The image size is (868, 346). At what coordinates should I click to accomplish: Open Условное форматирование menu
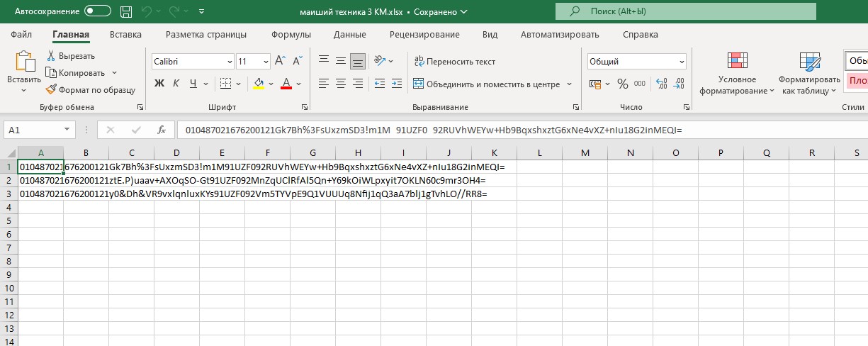point(738,73)
